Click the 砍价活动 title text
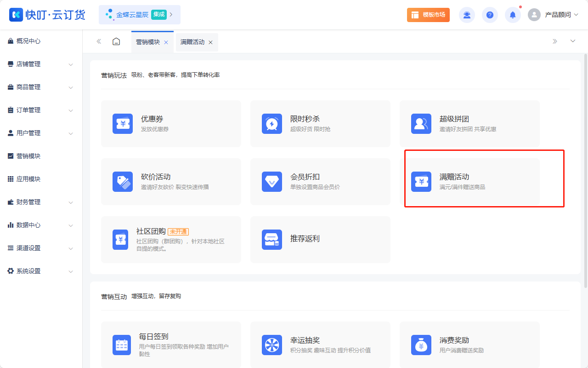 tap(156, 177)
